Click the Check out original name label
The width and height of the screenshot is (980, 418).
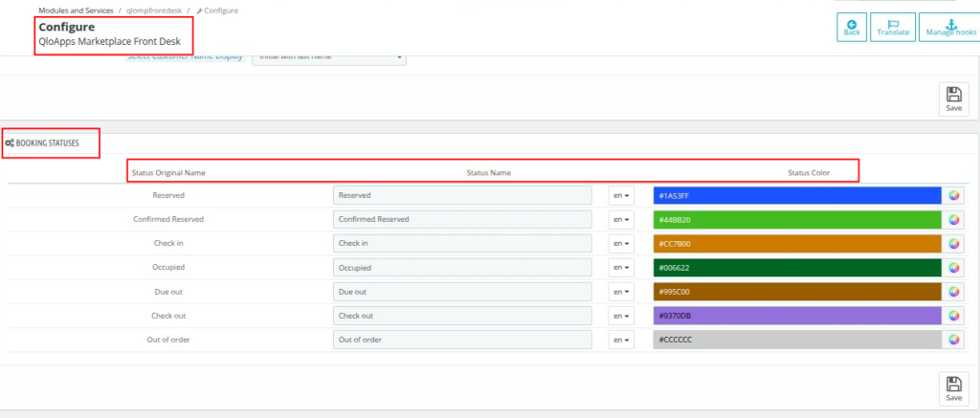pyautogui.click(x=168, y=316)
